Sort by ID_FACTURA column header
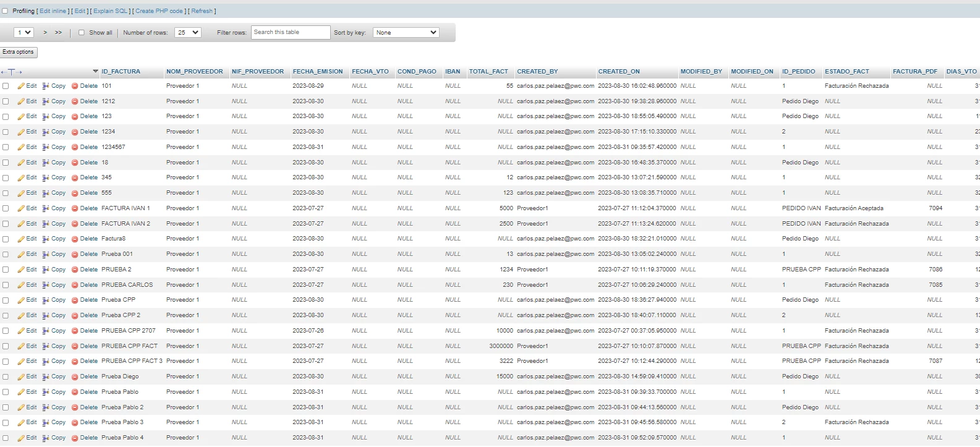 coord(121,72)
